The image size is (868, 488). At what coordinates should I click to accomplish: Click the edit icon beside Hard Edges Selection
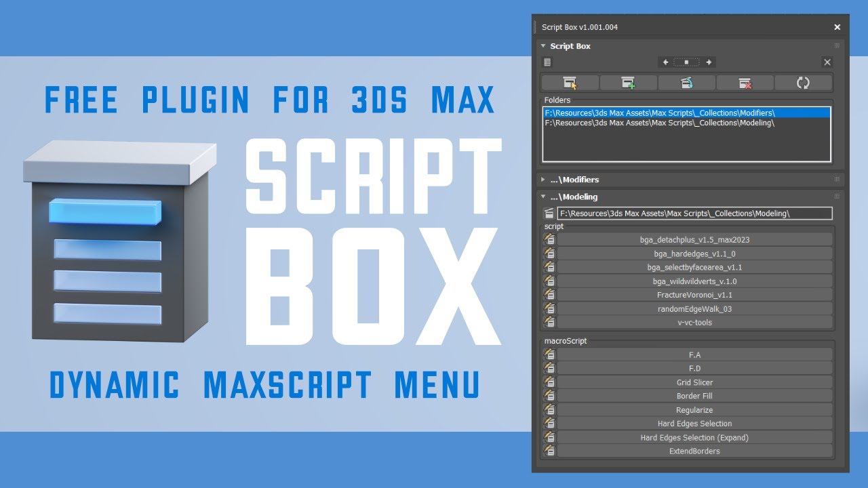point(549,424)
